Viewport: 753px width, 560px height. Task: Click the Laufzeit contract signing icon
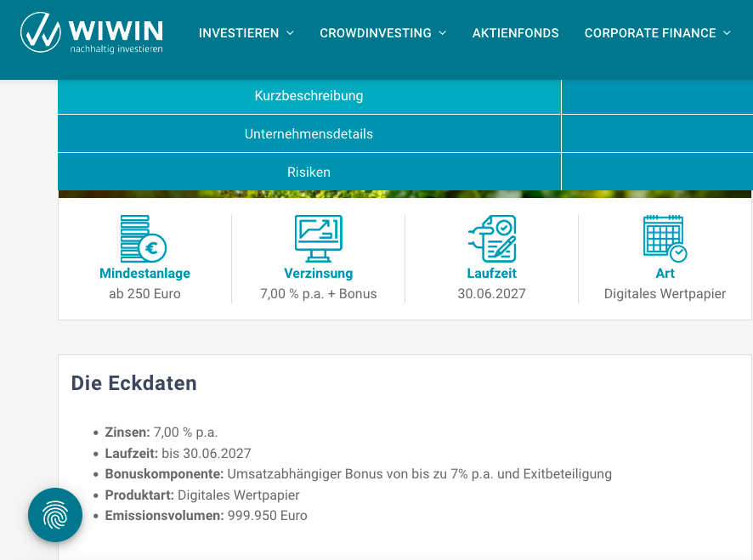[492, 239]
